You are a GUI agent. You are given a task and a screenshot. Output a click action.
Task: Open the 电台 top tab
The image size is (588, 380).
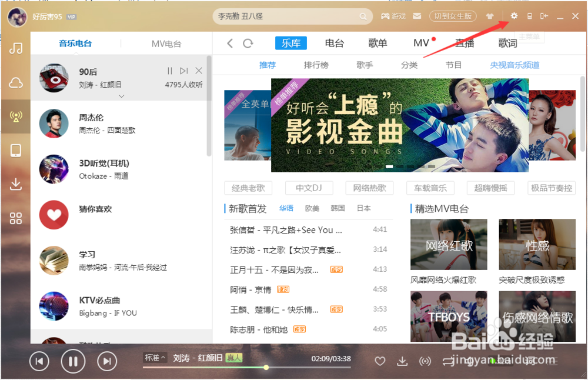click(335, 43)
